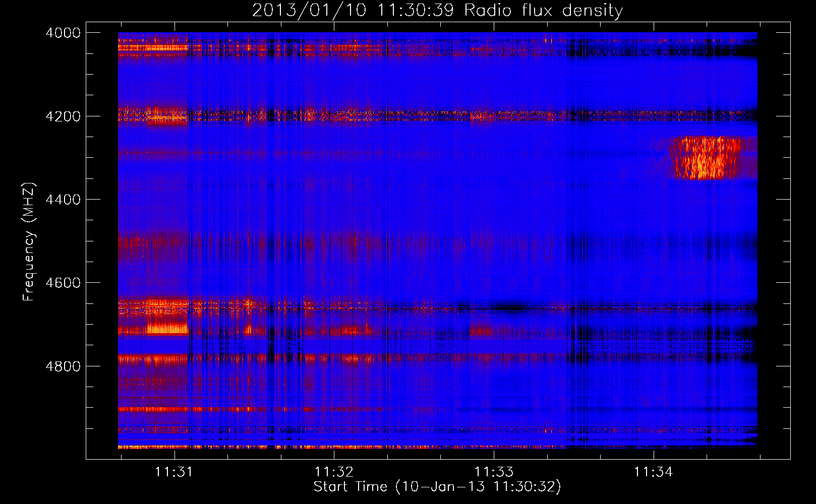Select the 4400 frequency tick label
The image size is (816, 504).
63,200
